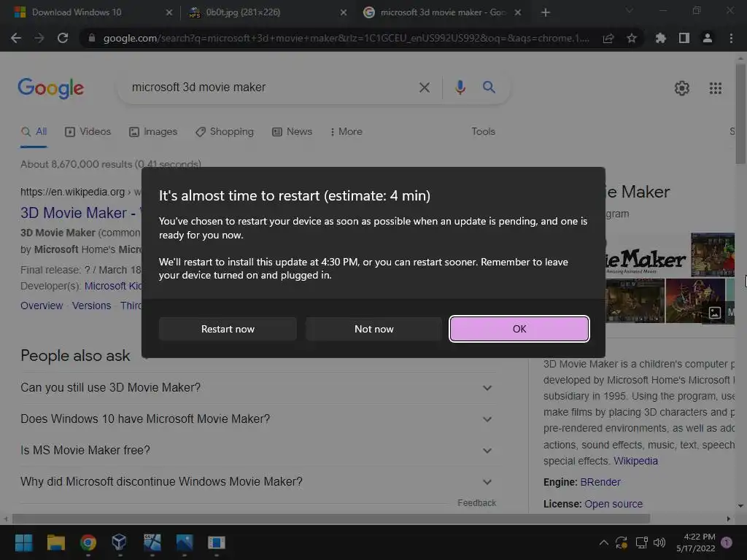Open File Explorer from the taskbar
The height and width of the screenshot is (560, 747).
pyautogui.click(x=55, y=542)
